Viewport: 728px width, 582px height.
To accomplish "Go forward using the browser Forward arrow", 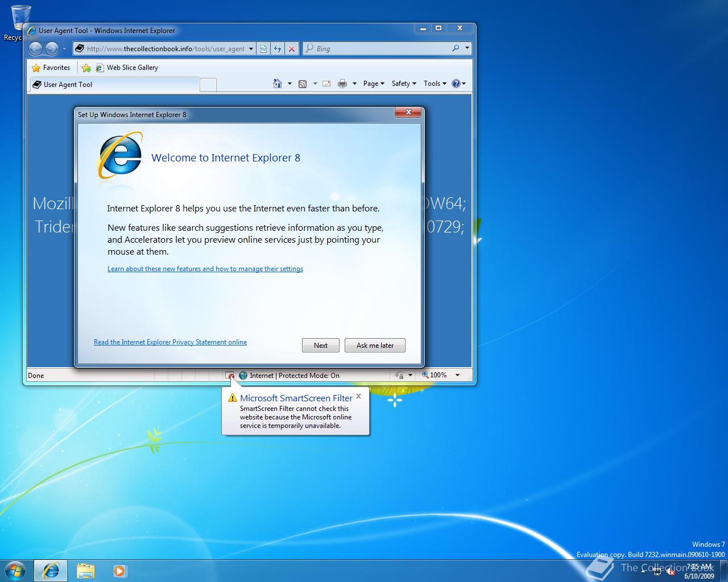I will (52, 49).
